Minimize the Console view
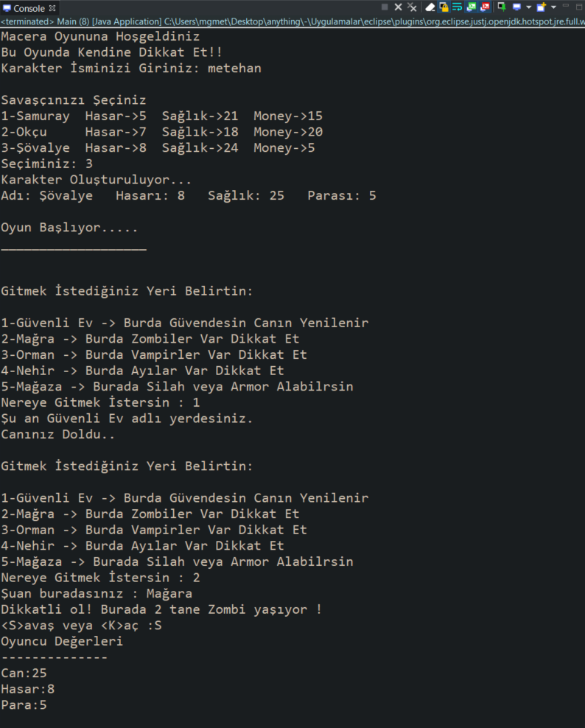 coord(565,7)
